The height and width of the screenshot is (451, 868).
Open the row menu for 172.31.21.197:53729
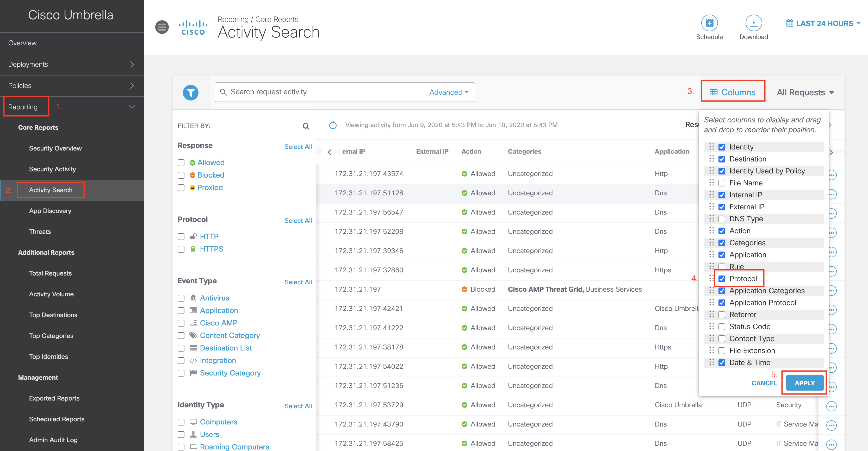(831, 406)
